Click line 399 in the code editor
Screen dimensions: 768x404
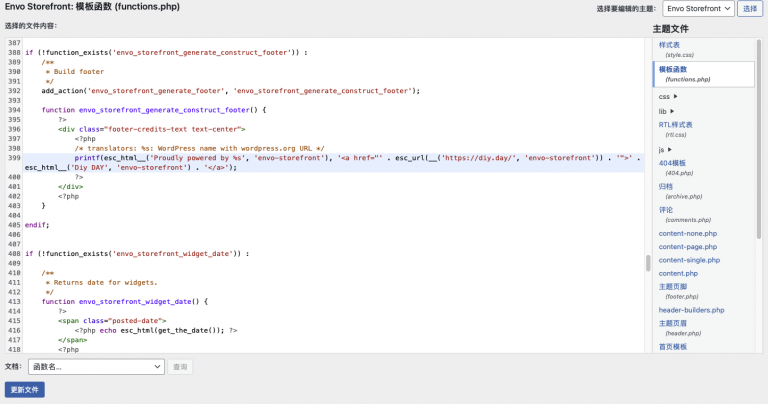300,158
